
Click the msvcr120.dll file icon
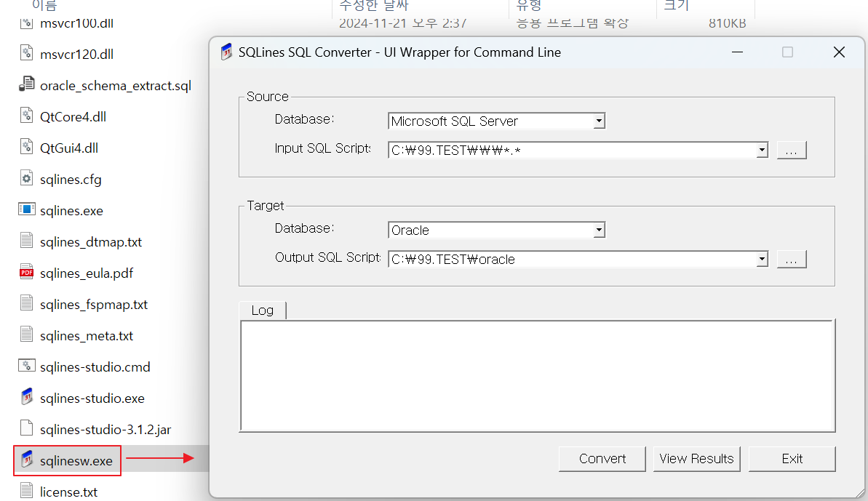(x=27, y=53)
